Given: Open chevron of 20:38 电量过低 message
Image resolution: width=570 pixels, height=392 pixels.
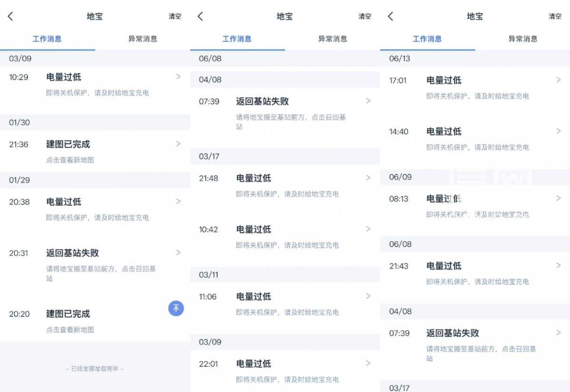Looking at the screenshot, I should (x=179, y=201).
